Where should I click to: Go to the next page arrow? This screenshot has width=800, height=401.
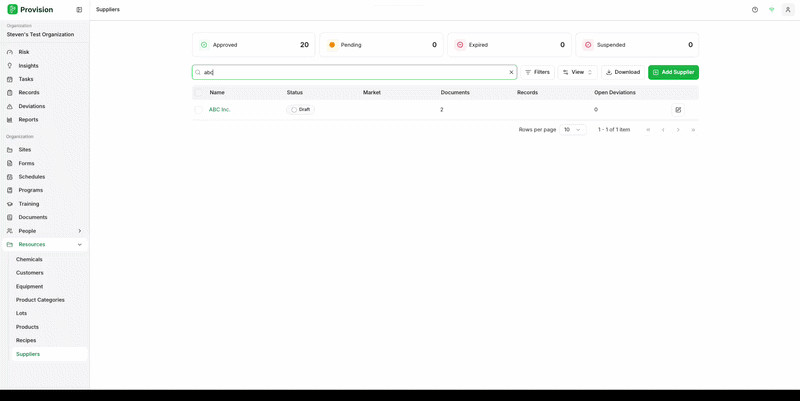[x=678, y=130]
